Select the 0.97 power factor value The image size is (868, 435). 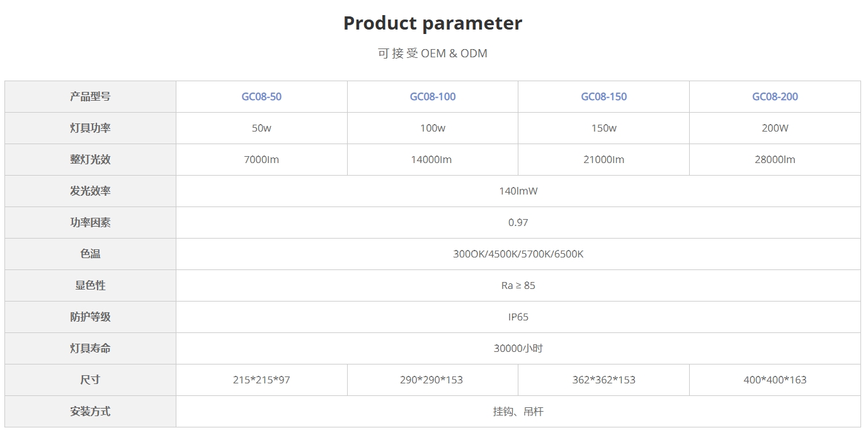click(x=518, y=223)
